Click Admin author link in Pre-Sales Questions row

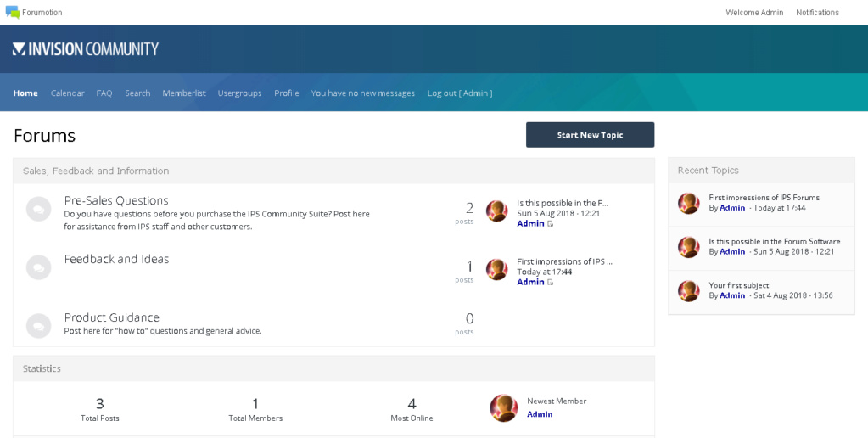point(530,223)
